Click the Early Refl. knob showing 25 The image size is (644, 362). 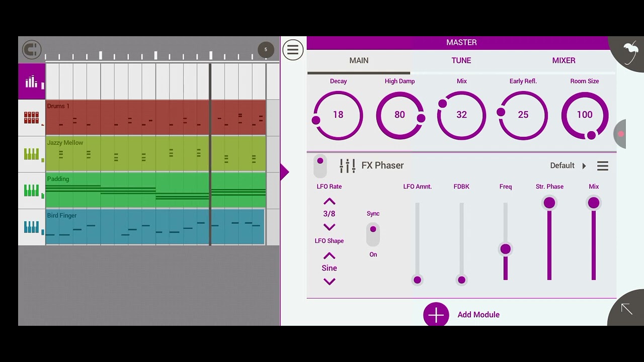click(x=523, y=115)
